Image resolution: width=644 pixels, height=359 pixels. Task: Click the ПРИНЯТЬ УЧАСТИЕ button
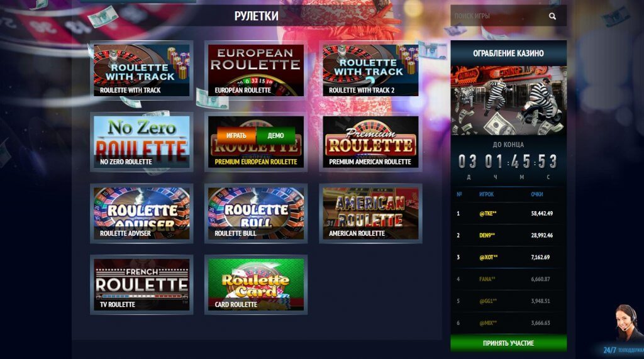[x=508, y=343]
